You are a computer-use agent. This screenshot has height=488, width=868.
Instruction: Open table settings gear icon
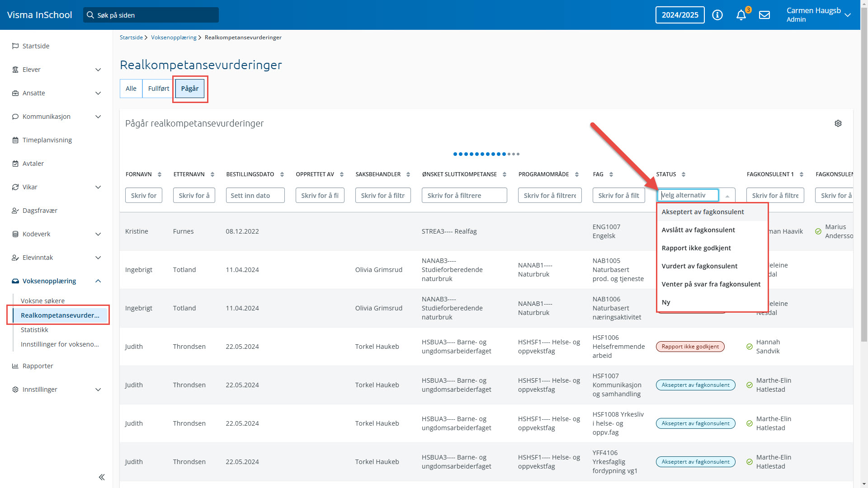[838, 123]
